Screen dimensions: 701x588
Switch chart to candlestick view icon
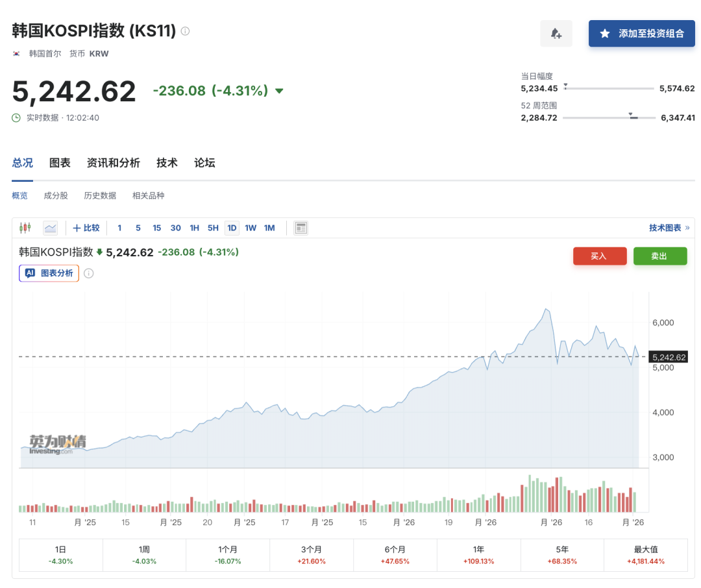coord(25,228)
